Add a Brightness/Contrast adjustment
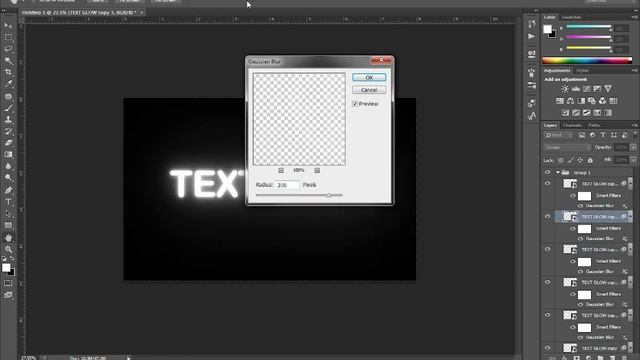The width and height of the screenshot is (640, 360). pyautogui.click(x=565, y=89)
